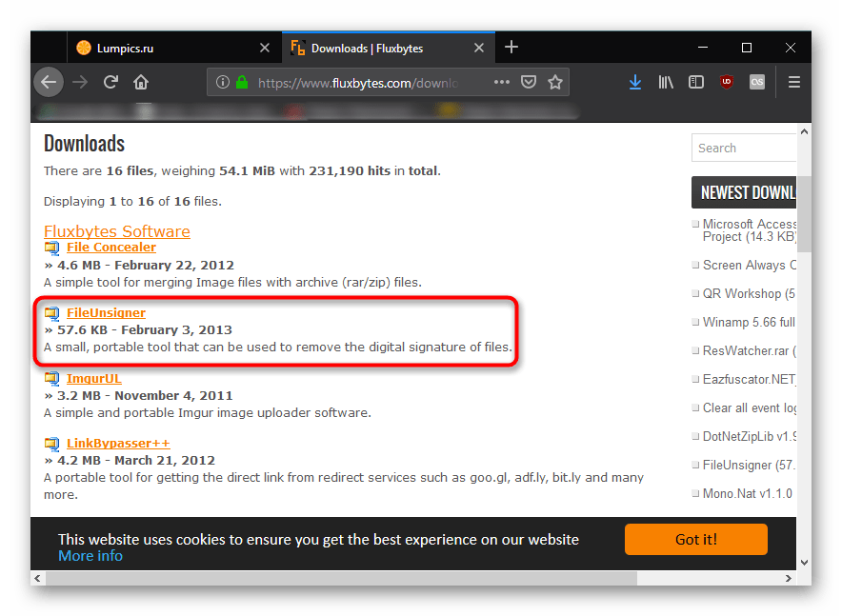Close the Downloads | Fluxbytes tab
This screenshot has height=616, width=842.
point(479,48)
